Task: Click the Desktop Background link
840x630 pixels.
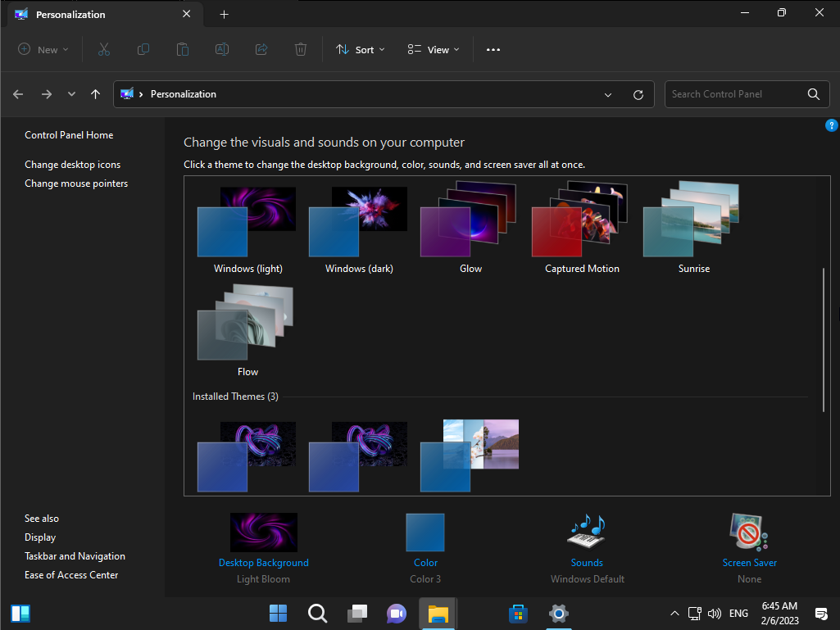Action: coord(264,563)
